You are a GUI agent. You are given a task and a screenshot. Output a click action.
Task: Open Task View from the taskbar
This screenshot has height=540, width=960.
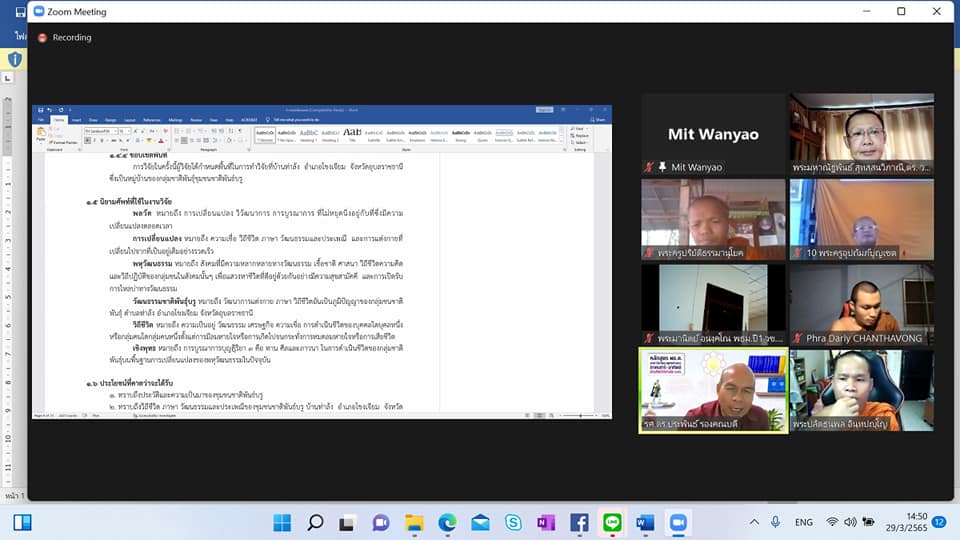click(347, 523)
